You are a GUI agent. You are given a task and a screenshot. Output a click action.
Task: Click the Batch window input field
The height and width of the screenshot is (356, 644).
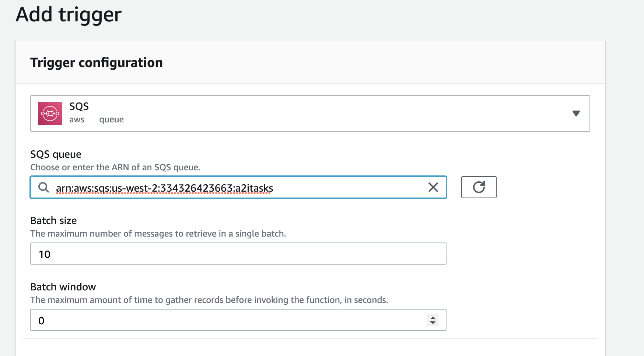tap(238, 320)
